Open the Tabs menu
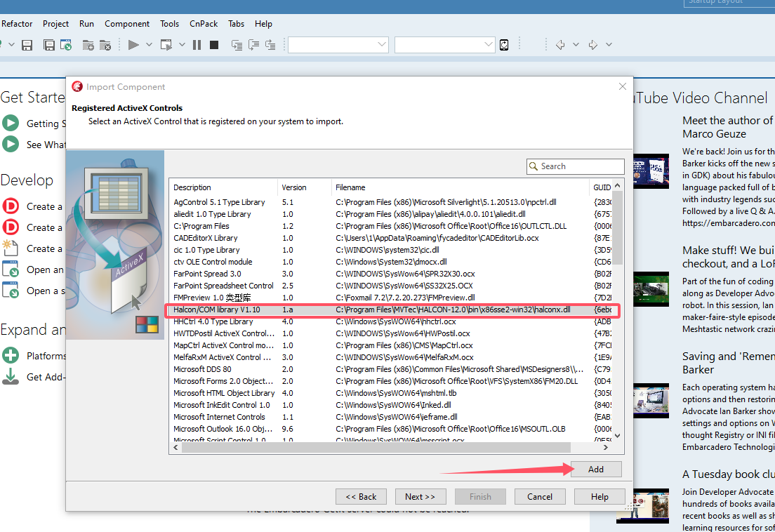This screenshot has width=775, height=532. pos(237,24)
